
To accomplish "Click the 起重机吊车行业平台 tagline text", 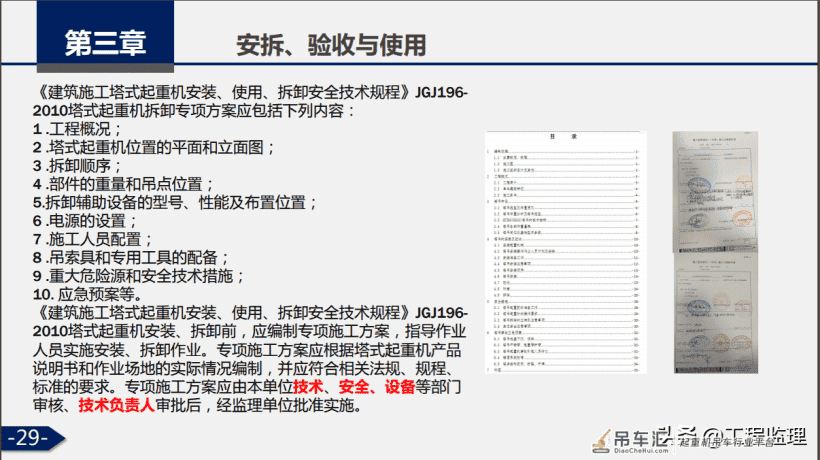I will pos(726,442).
